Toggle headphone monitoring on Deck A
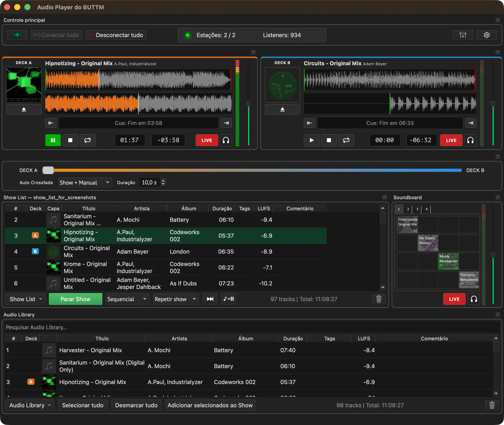504x425 pixels. [226, 140]
